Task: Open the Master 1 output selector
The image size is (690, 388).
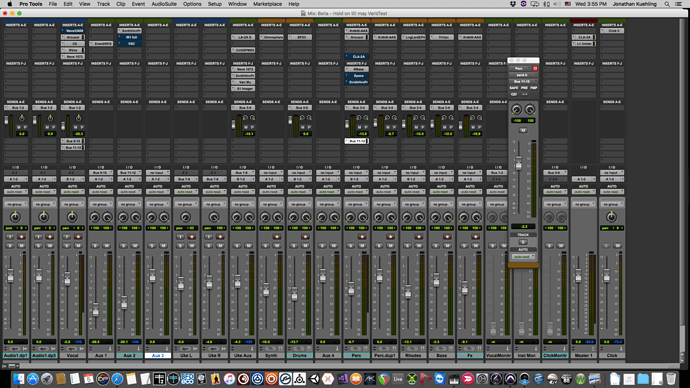Action: click(584, 179)
